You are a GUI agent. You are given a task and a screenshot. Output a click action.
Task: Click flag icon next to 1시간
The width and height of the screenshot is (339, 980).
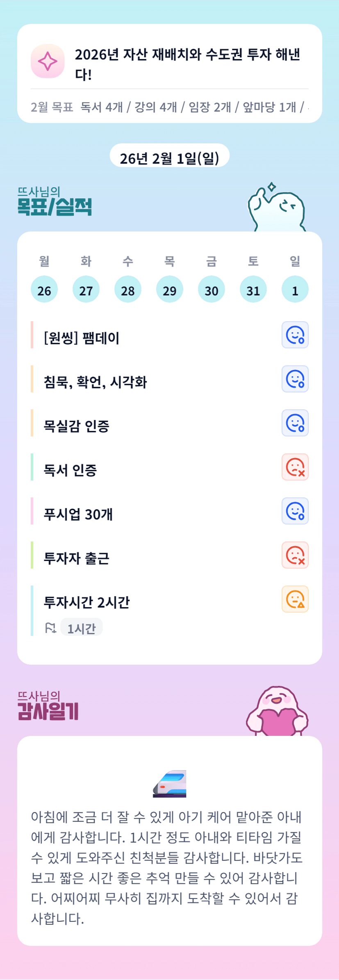point(50,628)
